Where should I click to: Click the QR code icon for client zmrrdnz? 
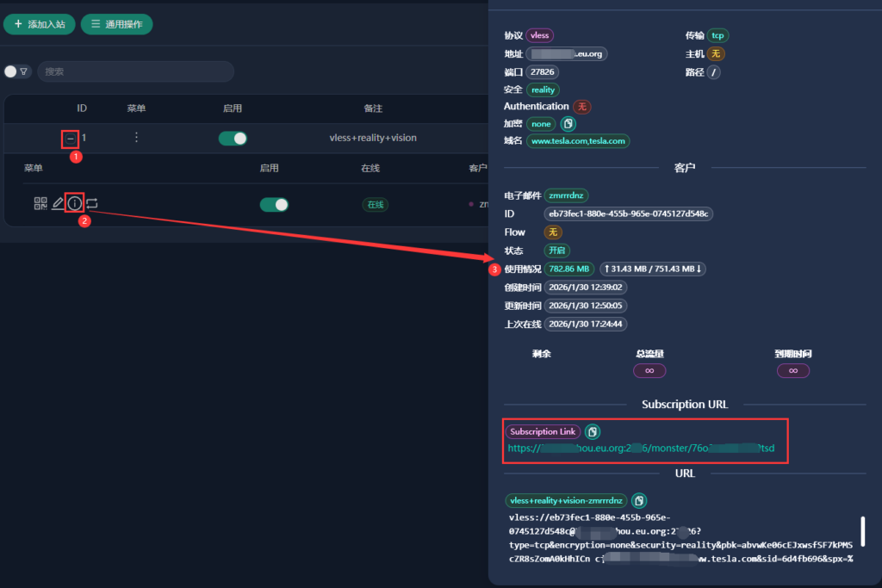coord(40,203)
